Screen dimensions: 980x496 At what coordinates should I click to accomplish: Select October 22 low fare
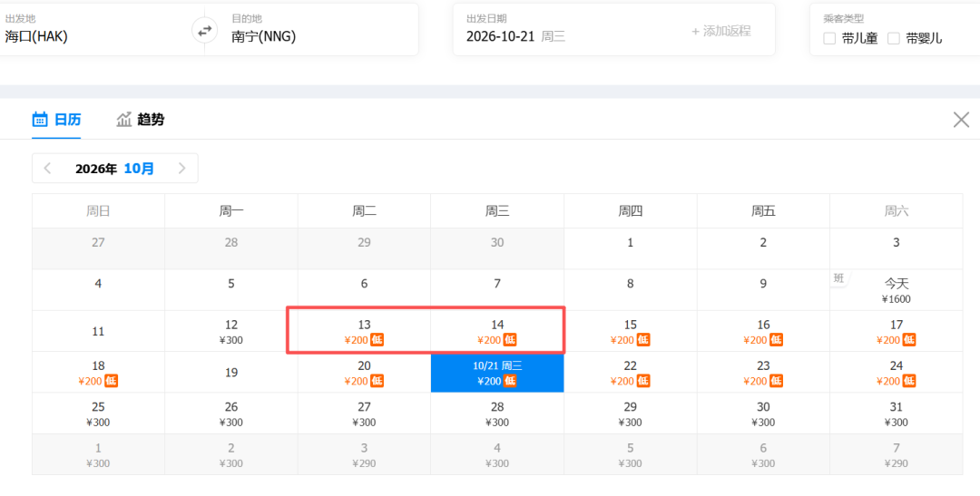click(631, 373)
